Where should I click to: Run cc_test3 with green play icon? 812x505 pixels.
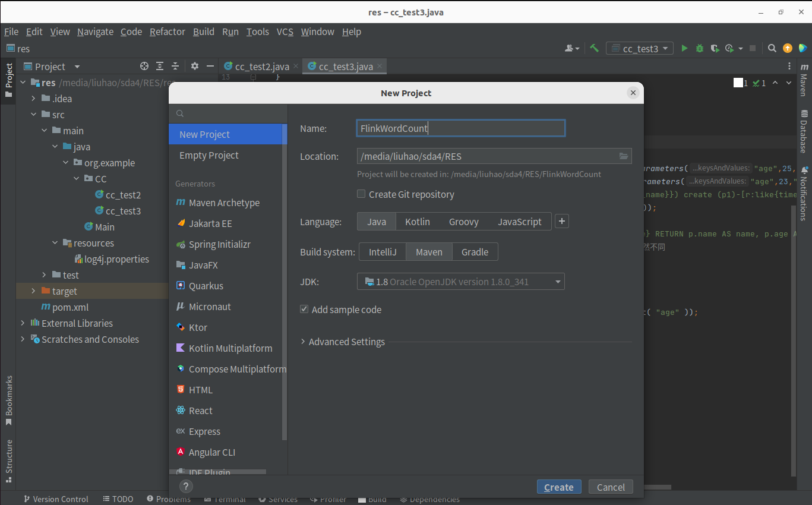tap(684, 49)
